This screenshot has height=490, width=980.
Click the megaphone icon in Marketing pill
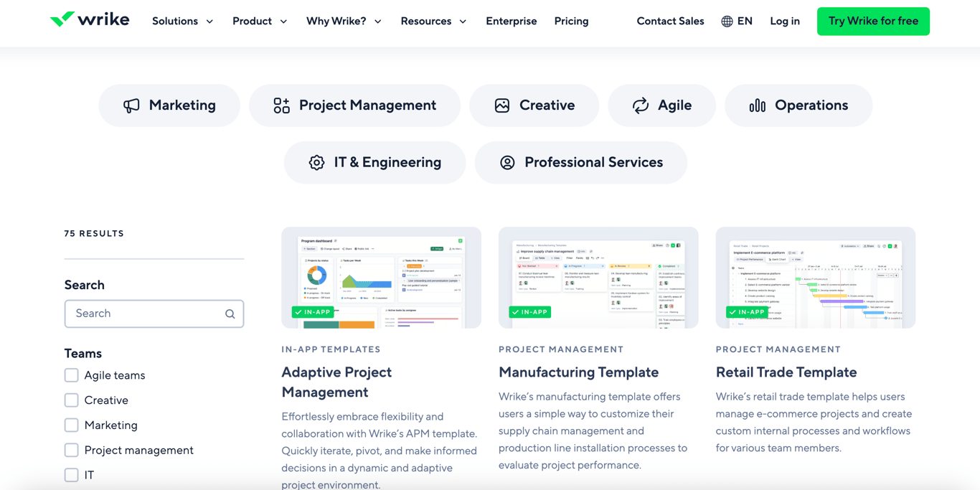click(x=131, y=105)
